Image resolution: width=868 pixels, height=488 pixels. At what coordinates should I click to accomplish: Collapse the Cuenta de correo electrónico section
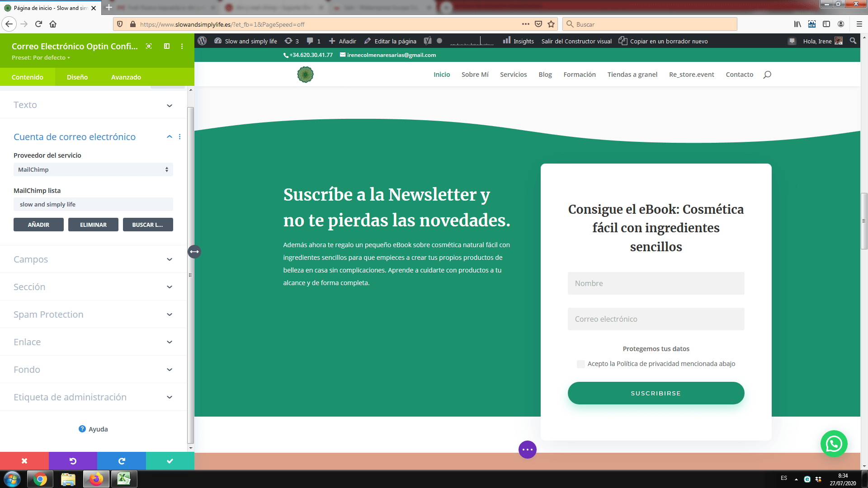(x=169, y=136)
